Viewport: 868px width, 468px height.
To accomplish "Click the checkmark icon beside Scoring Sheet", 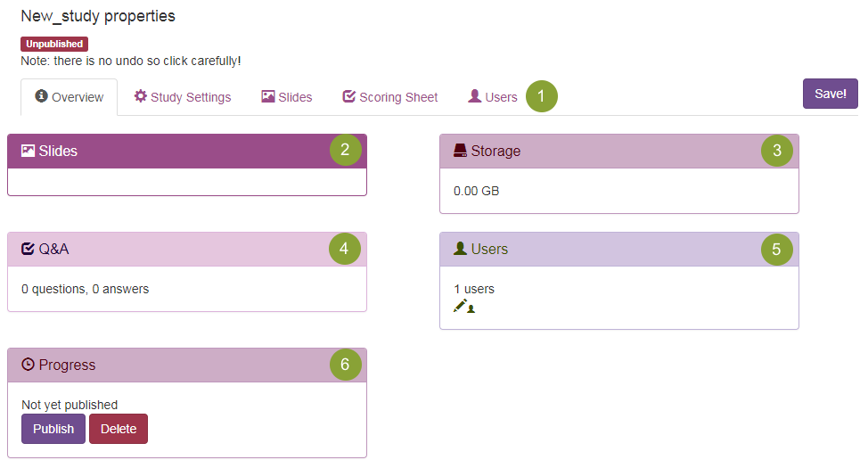I will 349,96.
